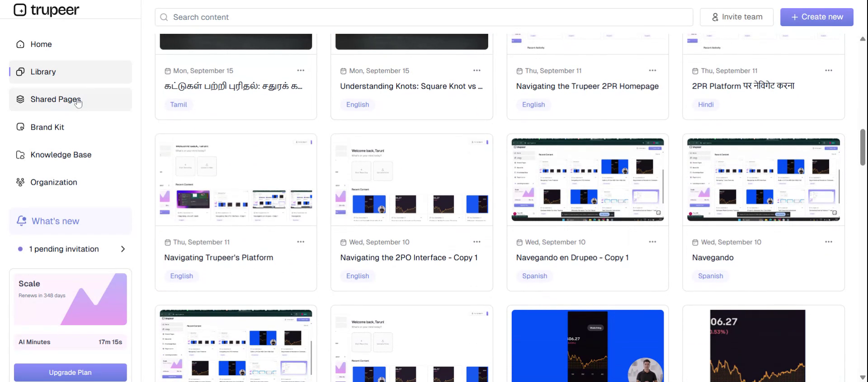868x382 pixels.
Task: Open thumbnail of Navigating the 2PO Interface
Action: pyautogui.click(x=412, y=180)
